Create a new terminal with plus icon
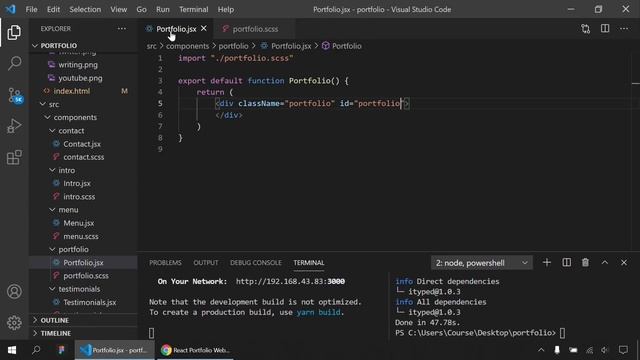640x360 pixels. tap(547, 262)
